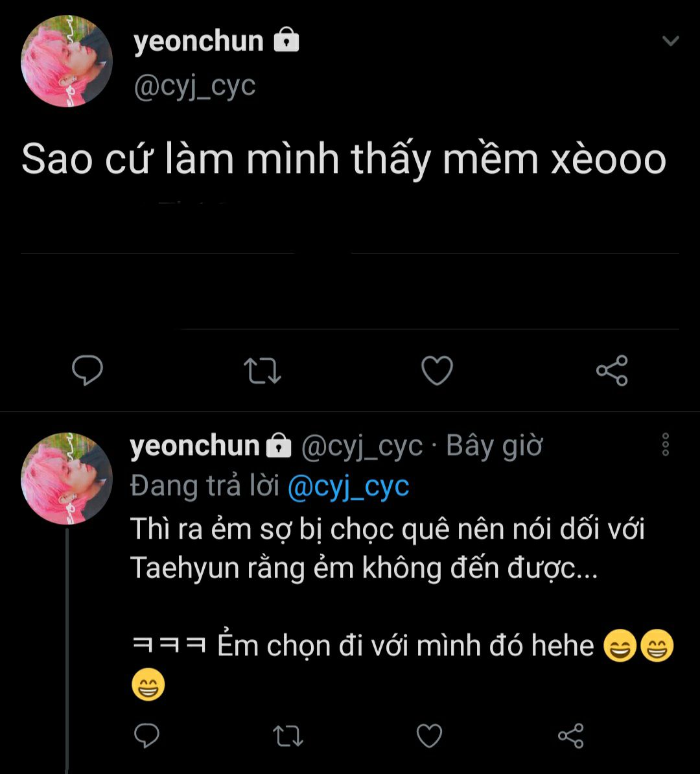
Task: Reply to the main yeonchun tweet
Action: click(87, 370)
